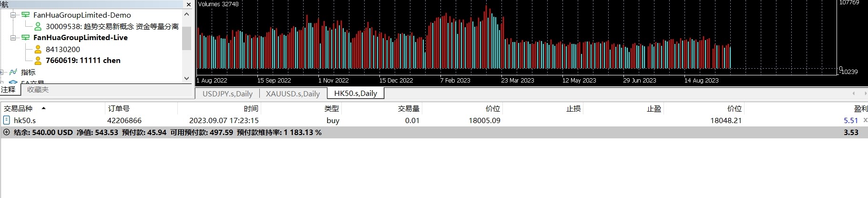Image resolution: width=868 pixels, height=198 pixels.
Task: Click the 指标 indicators icon
Action: click(x=13, y=72)
